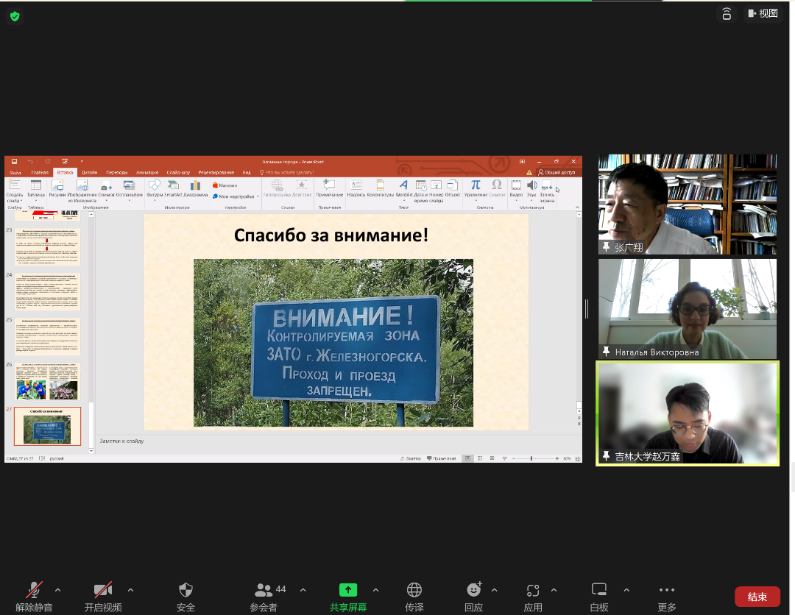Select the 吉林大学赵万鑫 video tile
Screen dimensions: 795x615
[x=687, y=413]
